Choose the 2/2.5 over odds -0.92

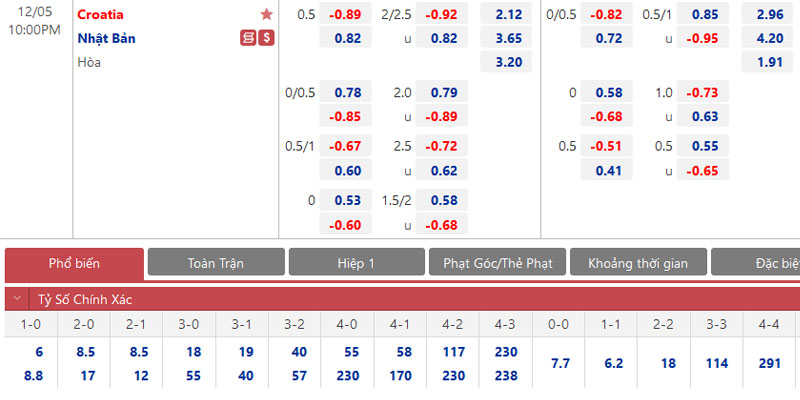[442, 14]
